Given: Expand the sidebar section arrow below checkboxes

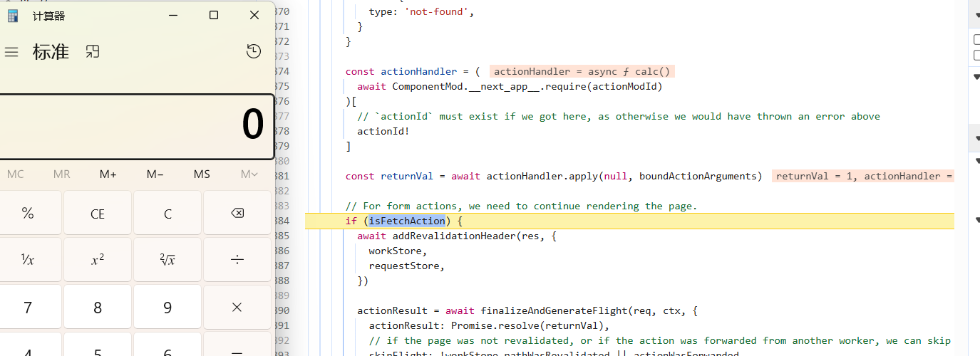Looking at the screenshot, I should coord(975,75).
